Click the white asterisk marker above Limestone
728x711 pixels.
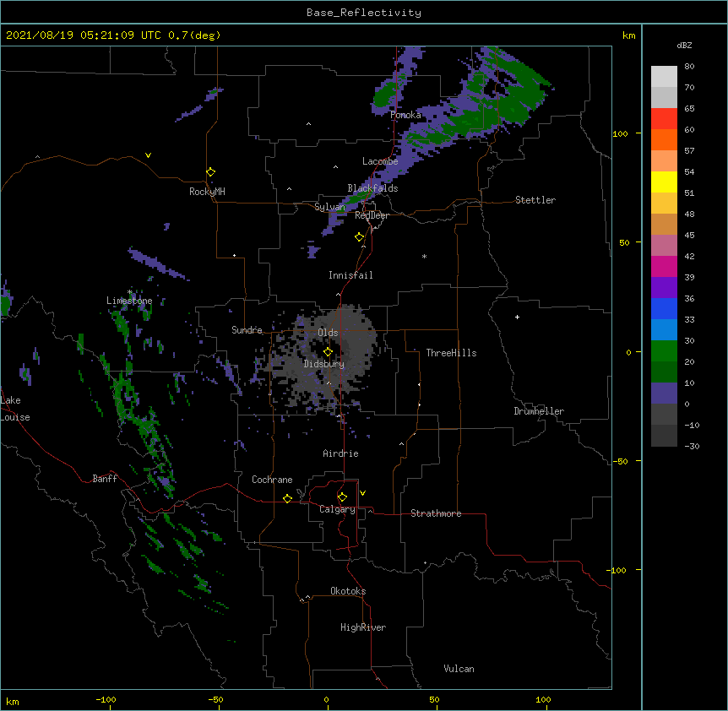point(130,292)
